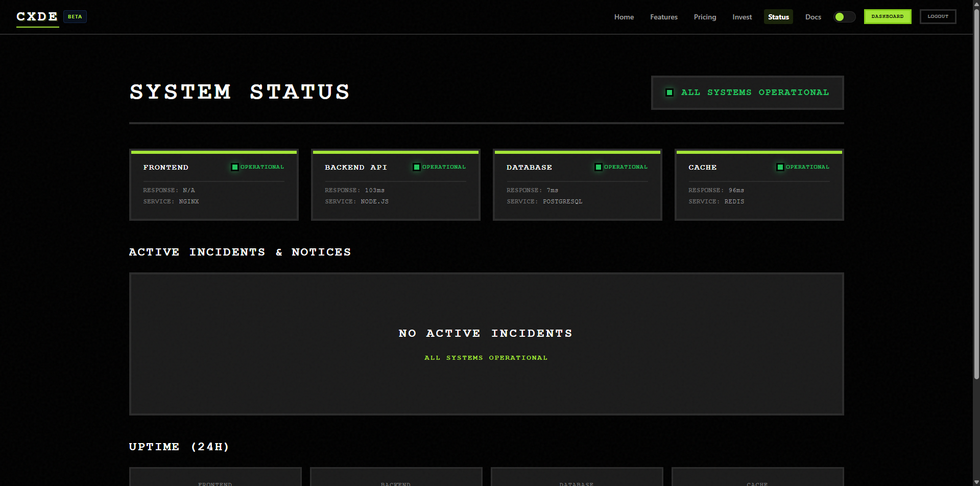This screenshot has width=980, height=486.
Task: Click the green knob of the header switch
Action: 840,17
